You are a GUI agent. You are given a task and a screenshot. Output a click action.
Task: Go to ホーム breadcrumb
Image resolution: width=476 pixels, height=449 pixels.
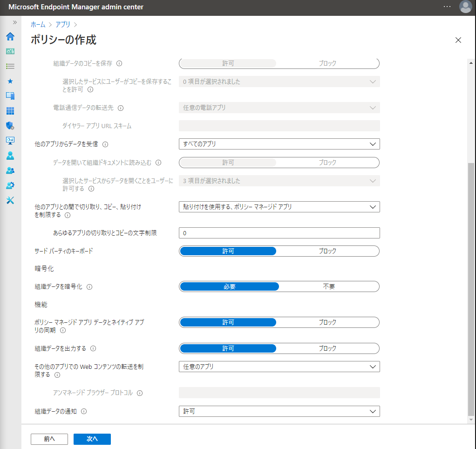pos(38,25)
